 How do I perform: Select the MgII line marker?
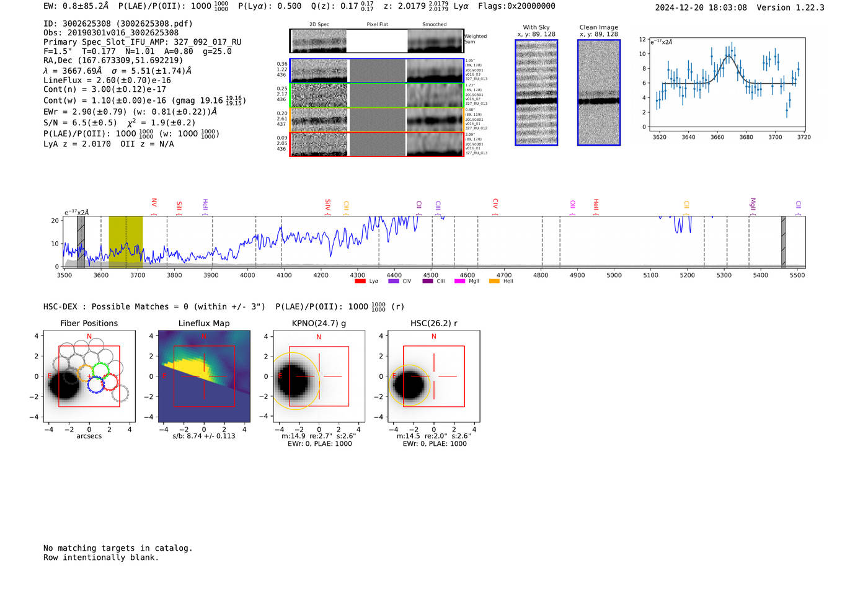[x=753, y=206]
